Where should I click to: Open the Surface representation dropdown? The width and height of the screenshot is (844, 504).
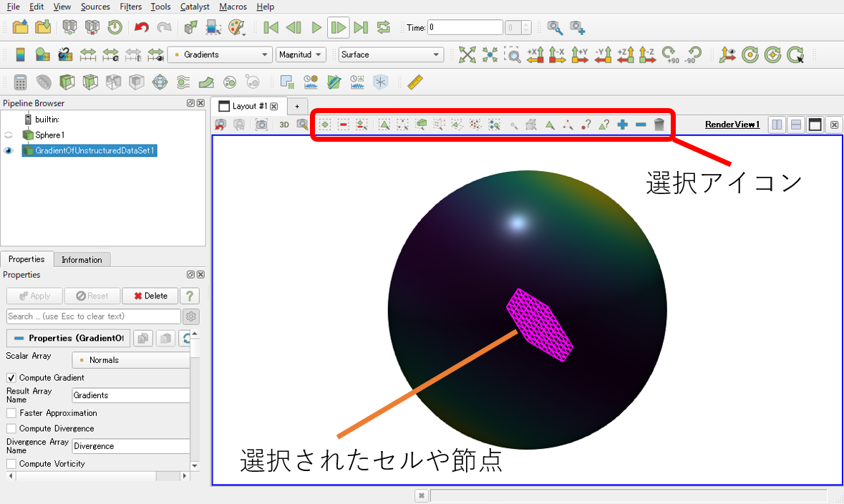(391, 54)
